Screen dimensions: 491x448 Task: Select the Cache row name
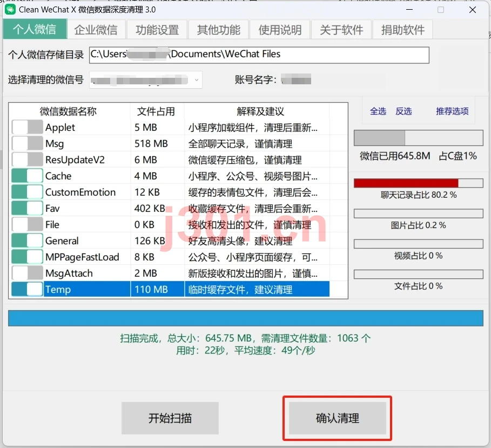pyautogui.click(x=58, y=176)
